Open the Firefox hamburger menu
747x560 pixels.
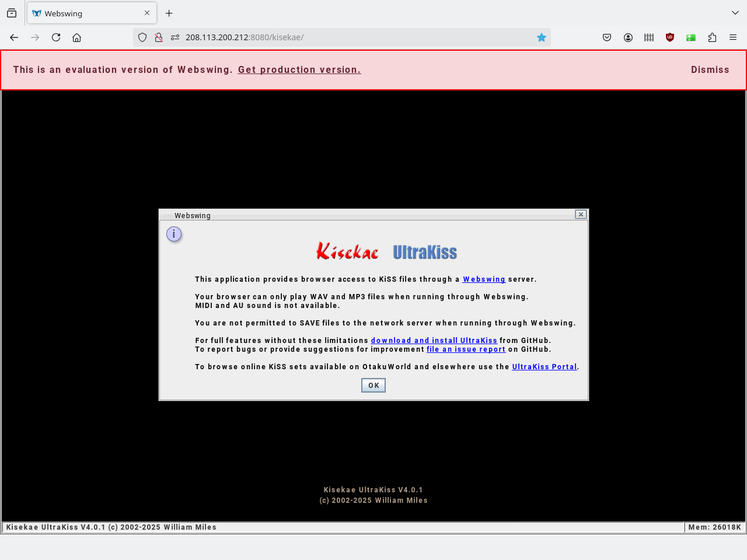pos(733,37)
